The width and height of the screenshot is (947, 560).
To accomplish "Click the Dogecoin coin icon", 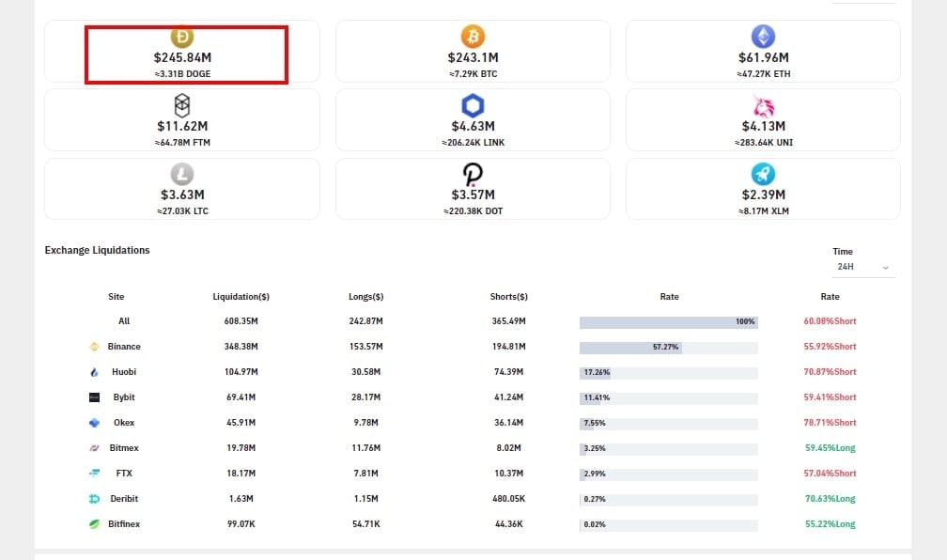I will pyautogui.click(x=181, y=37).
